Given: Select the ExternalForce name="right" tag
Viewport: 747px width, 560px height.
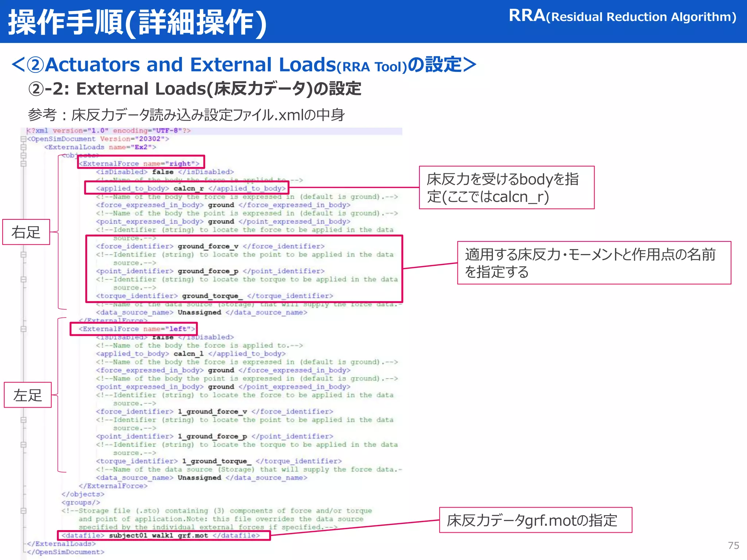Looking at the screenshot, I should (140, 164).
